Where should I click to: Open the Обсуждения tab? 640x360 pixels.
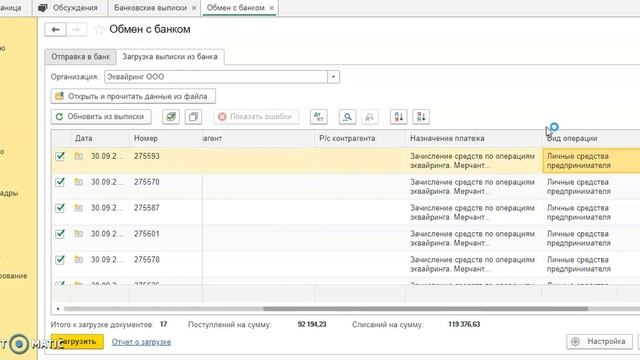(70, 8)
